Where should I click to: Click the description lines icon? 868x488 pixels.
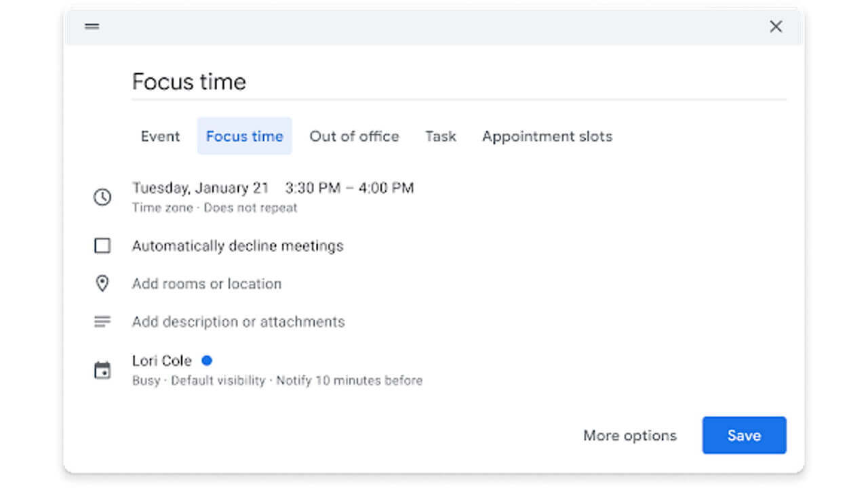click(102, 321)
